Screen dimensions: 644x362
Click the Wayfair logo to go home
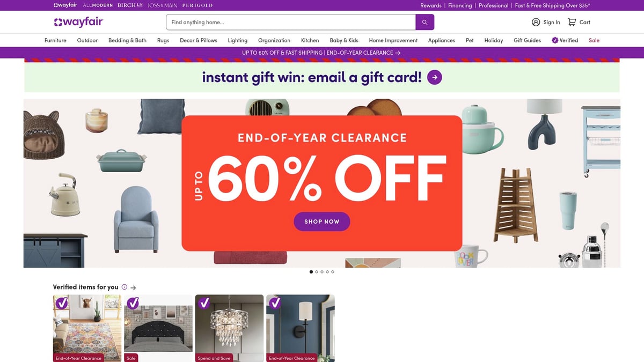[78, 22]
